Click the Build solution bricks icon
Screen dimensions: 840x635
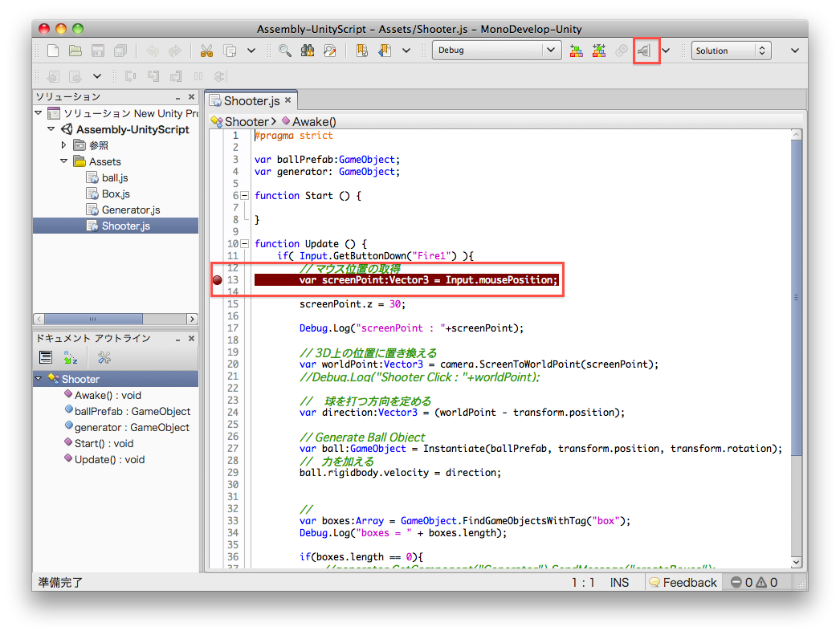pyautogui.click(x=577, y=51)
